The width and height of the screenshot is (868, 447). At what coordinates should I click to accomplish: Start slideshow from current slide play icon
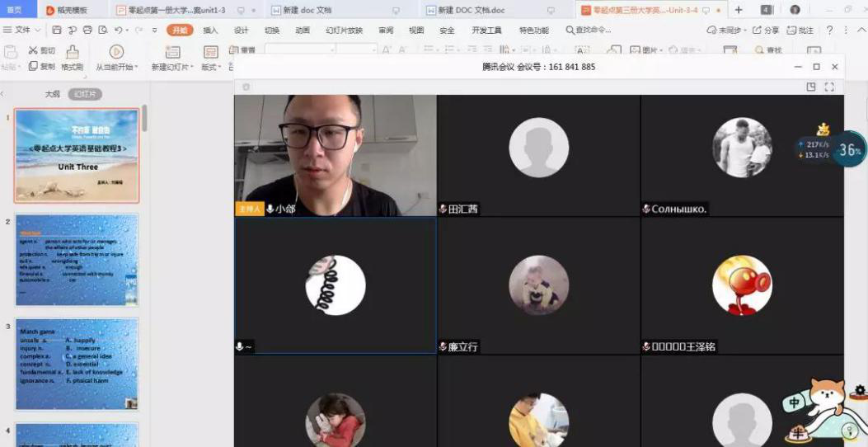coord(116,52)
